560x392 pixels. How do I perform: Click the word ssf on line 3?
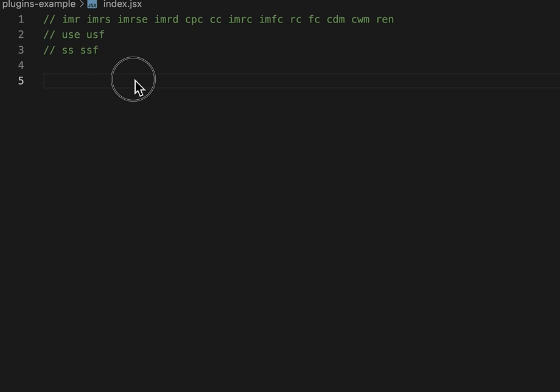89,50
